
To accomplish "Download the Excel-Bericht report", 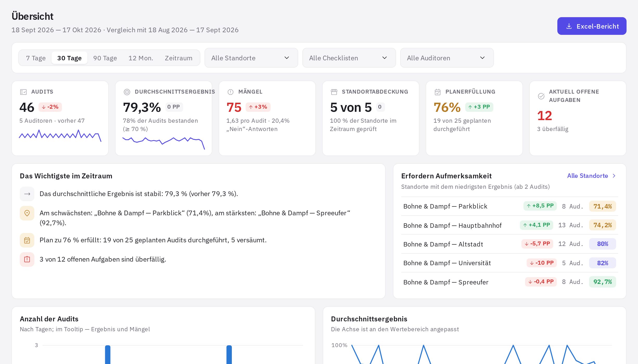I will click(592, 26).
